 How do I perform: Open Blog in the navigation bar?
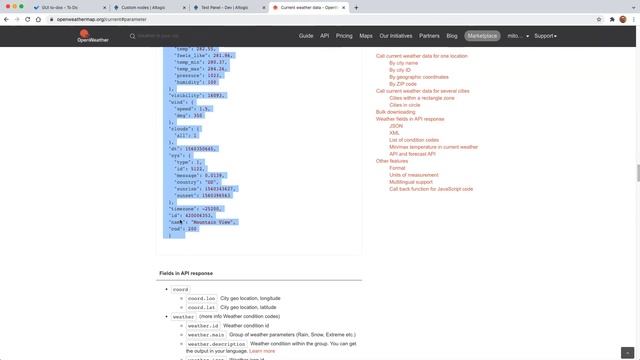coord(452,36)
